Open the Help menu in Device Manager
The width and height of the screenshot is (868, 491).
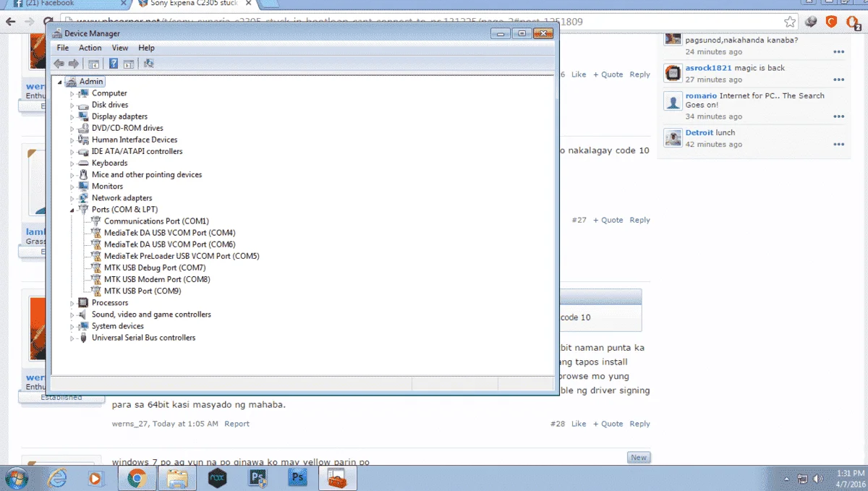147,48
